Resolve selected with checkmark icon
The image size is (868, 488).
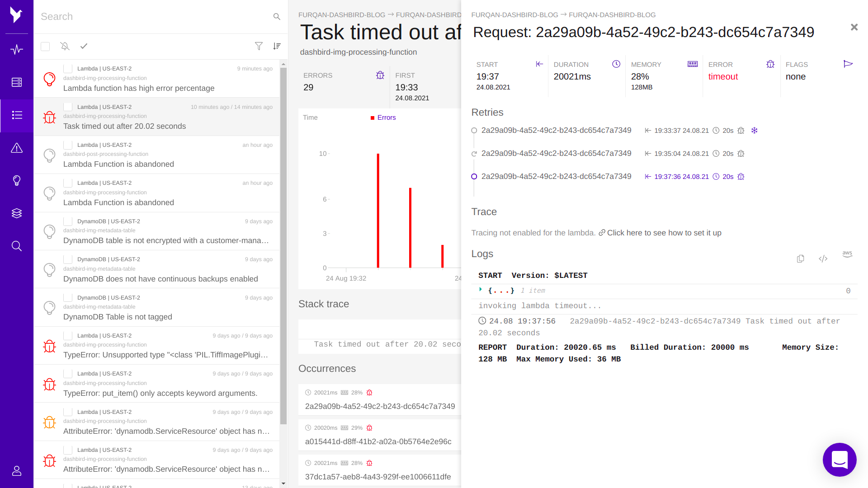point(84,46)
